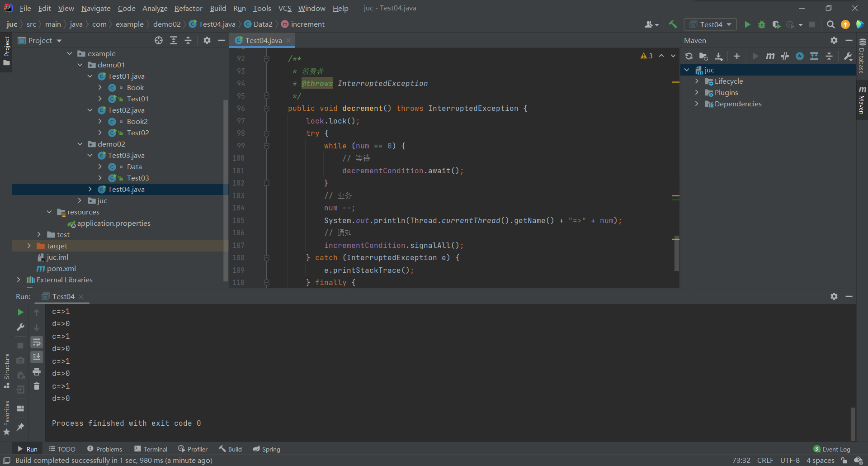The image size is (868, 466).
Task: Open Search Everywhere magnifier icon
Action: 830,24
